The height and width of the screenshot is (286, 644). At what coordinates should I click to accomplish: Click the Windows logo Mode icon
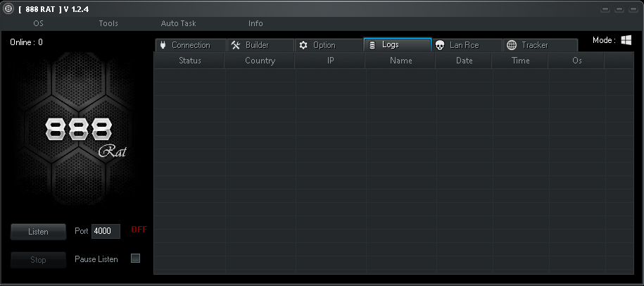click(626, 40)
